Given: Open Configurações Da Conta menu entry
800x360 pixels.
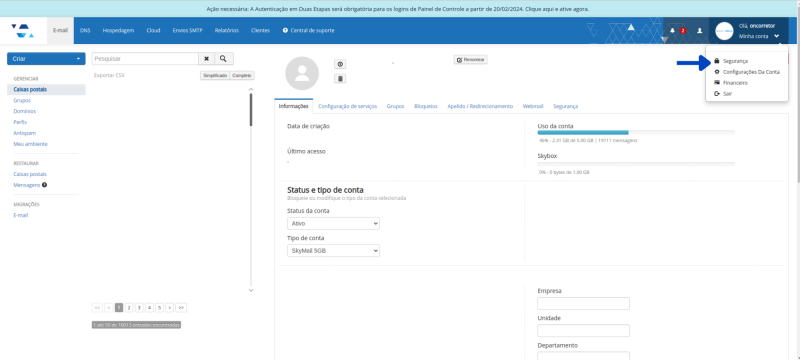Looking at the screenshot, I should pyautogui.click(x=751, y=72).
